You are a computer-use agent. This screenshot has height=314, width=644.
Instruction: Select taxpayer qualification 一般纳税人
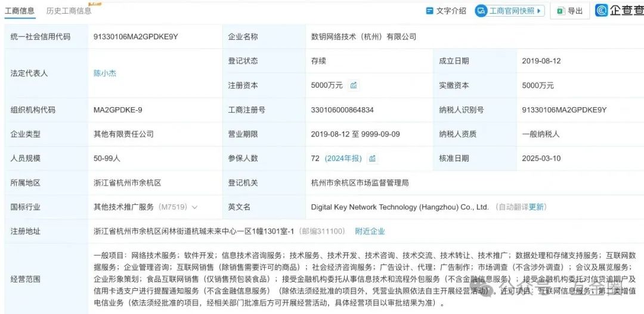click(x=540, y=134)
